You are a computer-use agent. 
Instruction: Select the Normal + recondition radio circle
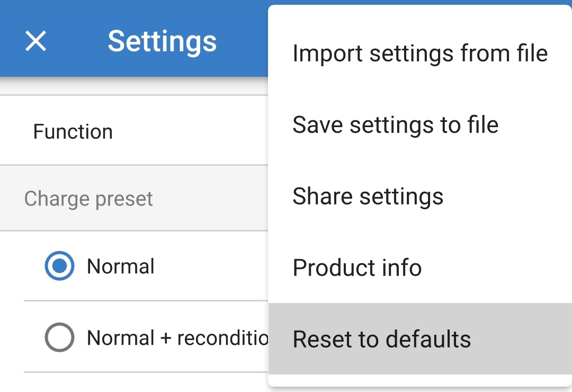(x=59, y=337)
